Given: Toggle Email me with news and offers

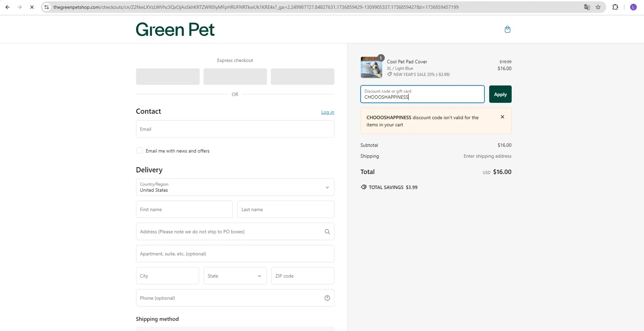Looking at the screenshot, I should click(x=140, y=150).
